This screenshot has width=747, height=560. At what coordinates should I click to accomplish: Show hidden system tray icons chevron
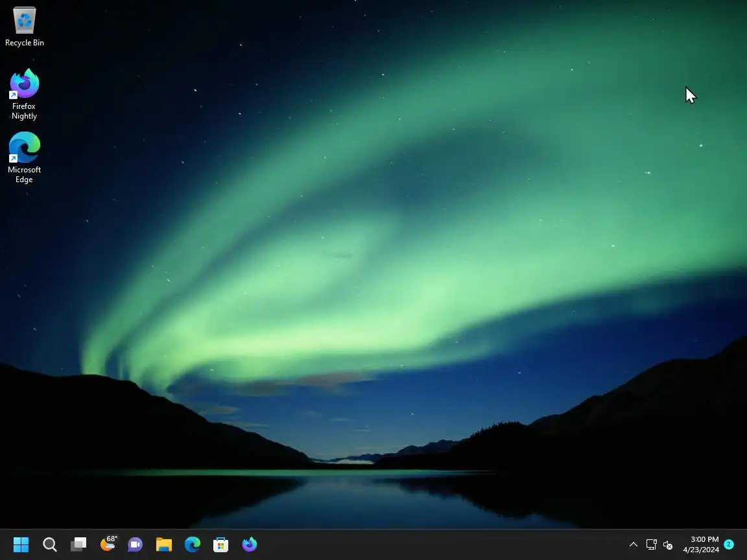click(x=633, y=544)
